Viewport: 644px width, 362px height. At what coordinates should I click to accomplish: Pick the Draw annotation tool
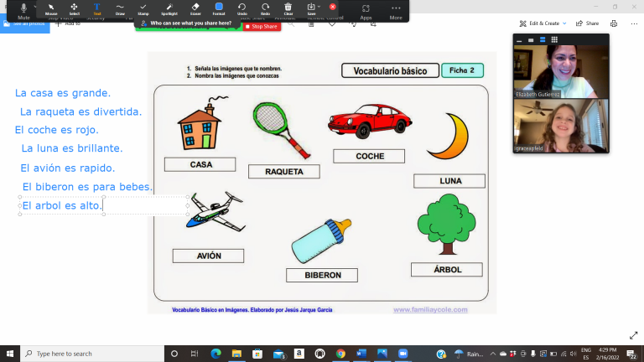click(120, 9)
